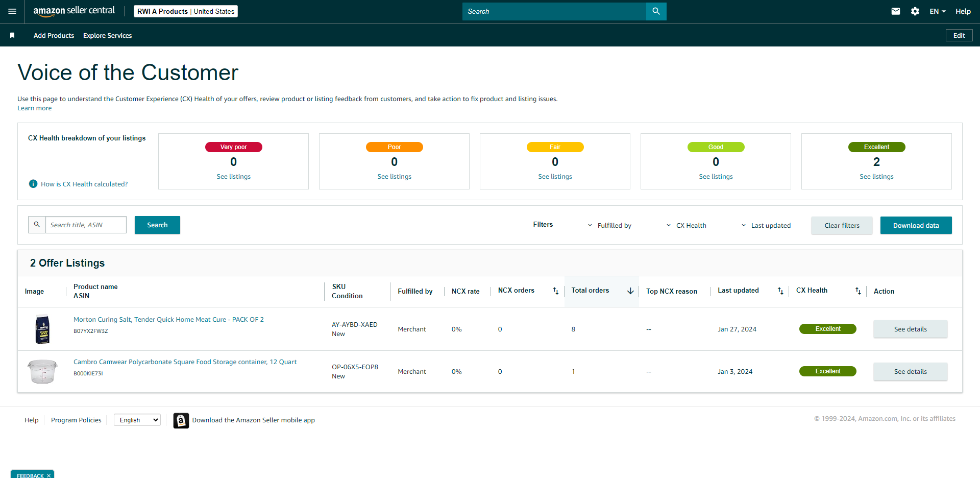Open Cambro Camwear Polycarbonate container link
This screenshot has width=980, height=478.
(x=185, y=362)
